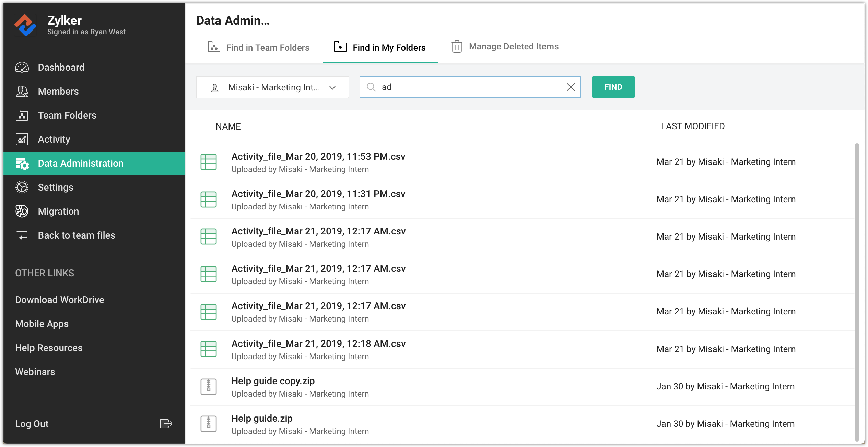The width and height of the screenshot is (868, 447).
Task: Open the Manage Deleted Items tab
Action: point(505,47)
